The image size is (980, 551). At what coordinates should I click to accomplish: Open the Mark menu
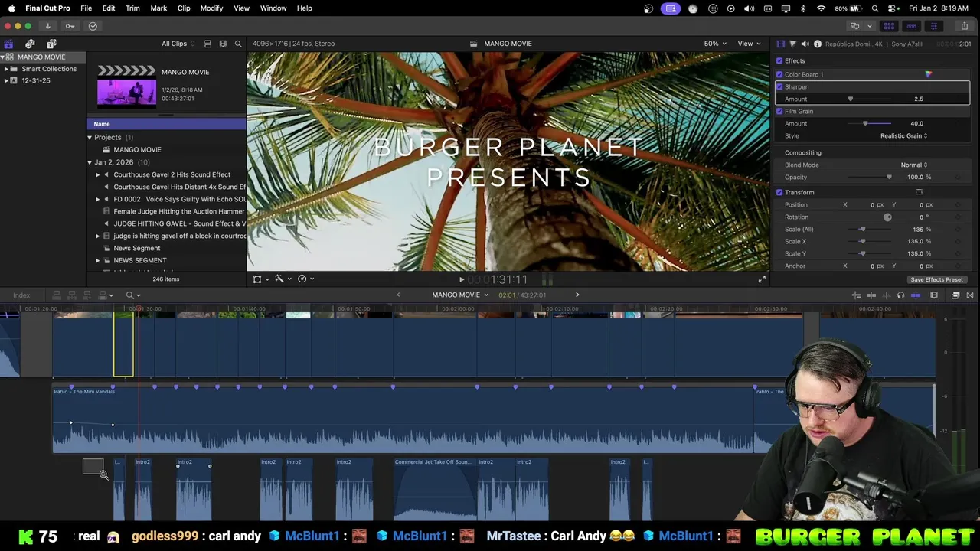coord(158,8)
